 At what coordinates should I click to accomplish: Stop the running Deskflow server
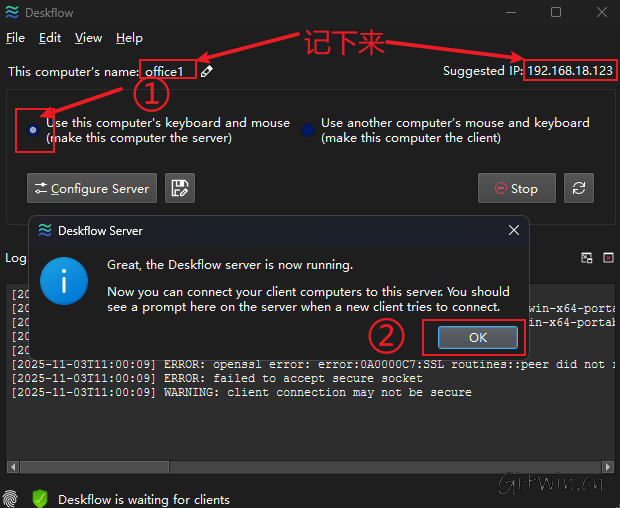(x=514, y=188)
